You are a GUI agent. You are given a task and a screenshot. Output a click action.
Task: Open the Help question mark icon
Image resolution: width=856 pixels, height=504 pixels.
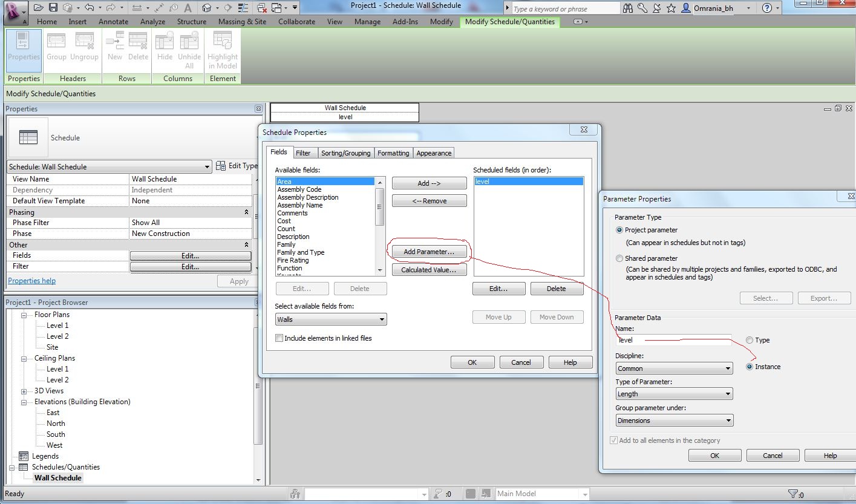tap(767, 8)
